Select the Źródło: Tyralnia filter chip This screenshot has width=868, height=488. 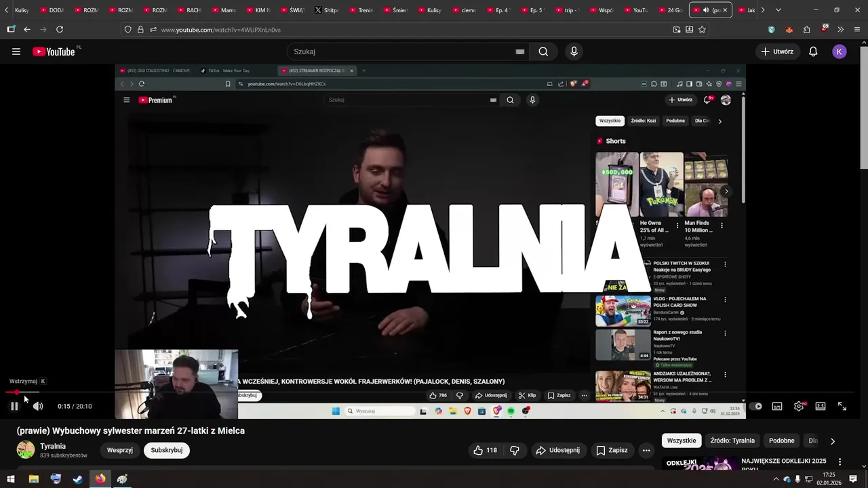pyautogui.click(x=732, y=441)
